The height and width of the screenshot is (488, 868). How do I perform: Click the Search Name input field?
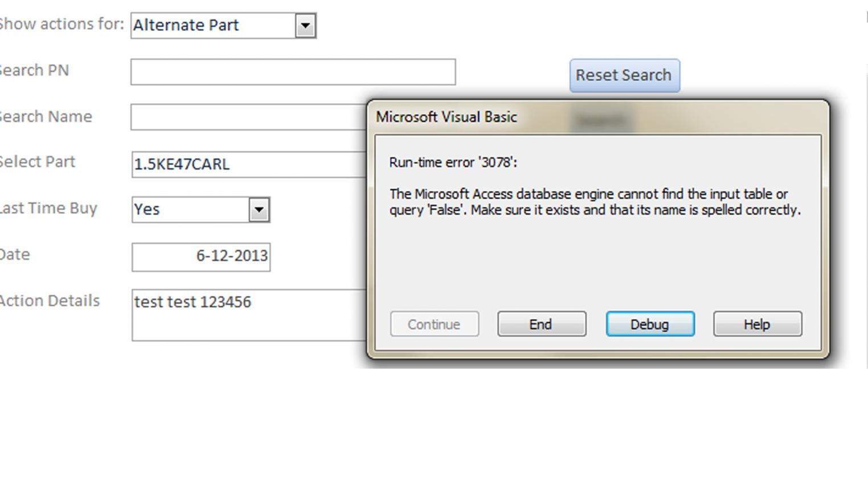click(248, 117)
